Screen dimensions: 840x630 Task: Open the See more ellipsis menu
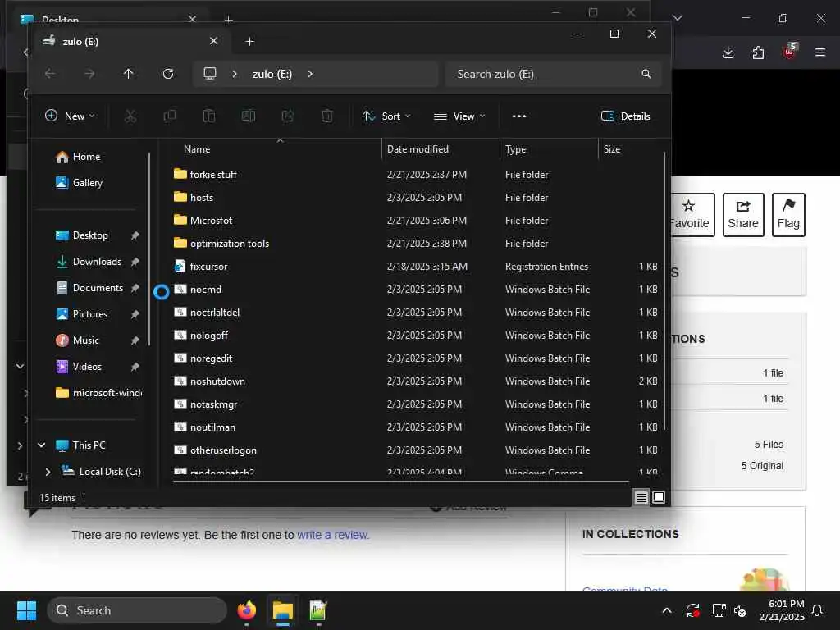point(519,116)
